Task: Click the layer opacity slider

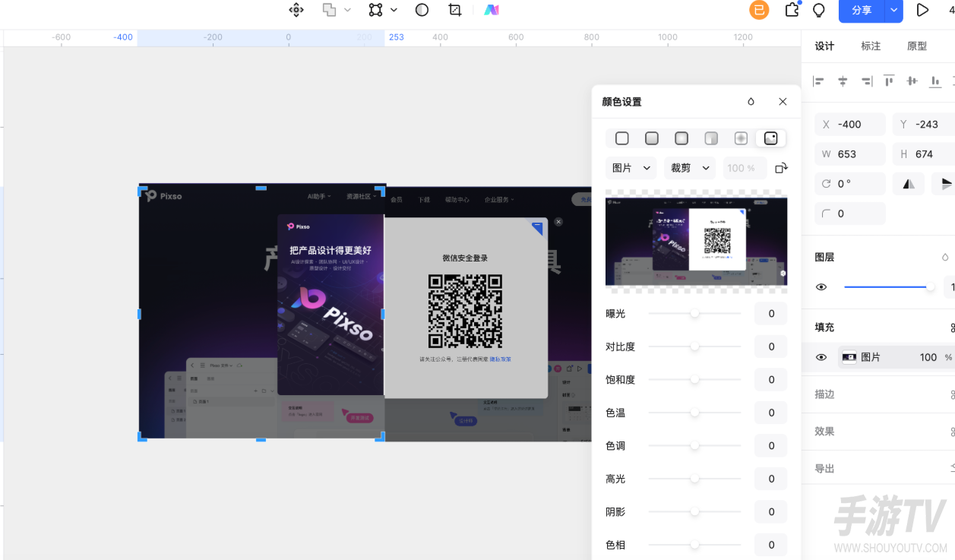Action: 889,287
